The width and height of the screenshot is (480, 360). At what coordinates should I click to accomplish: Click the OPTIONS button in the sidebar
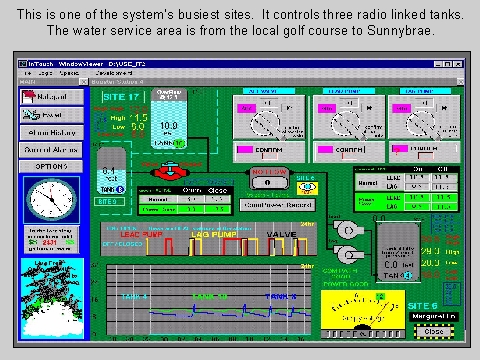tap(51, 166)
